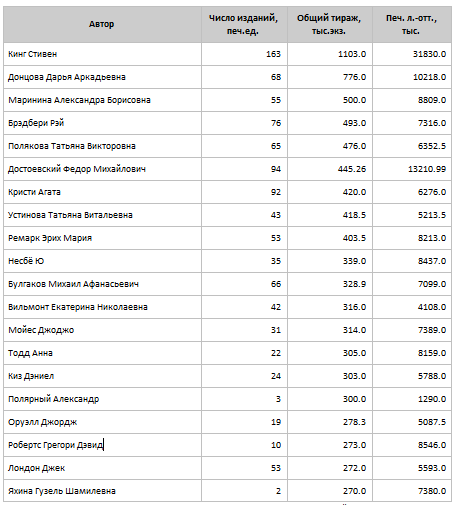Screen dimensions: 456x505
Task: Place cursor in 'Робертс Грегори Дэвид' cell
Action: pyautogui.click(x=102, y=445)
